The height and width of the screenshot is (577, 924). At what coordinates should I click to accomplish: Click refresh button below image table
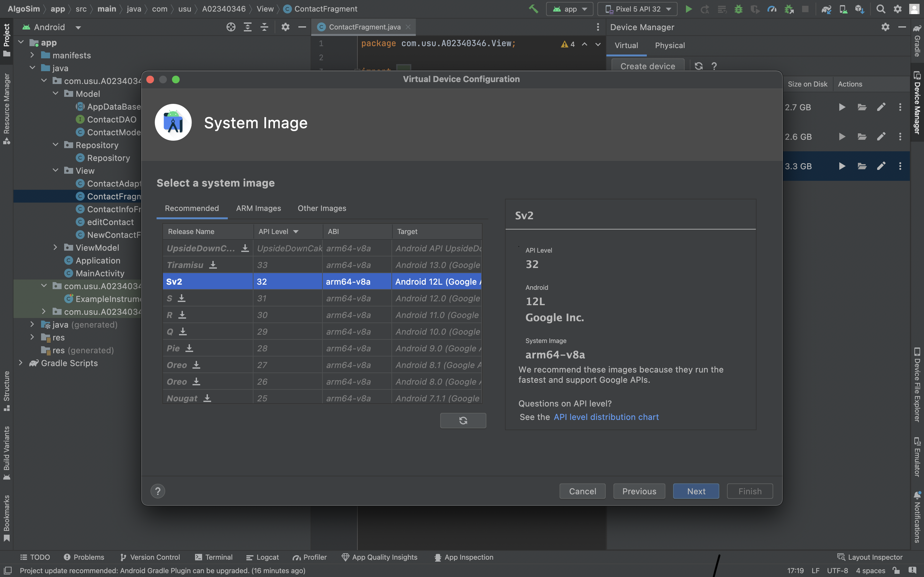pyautogui.click(x=463, y=421)
